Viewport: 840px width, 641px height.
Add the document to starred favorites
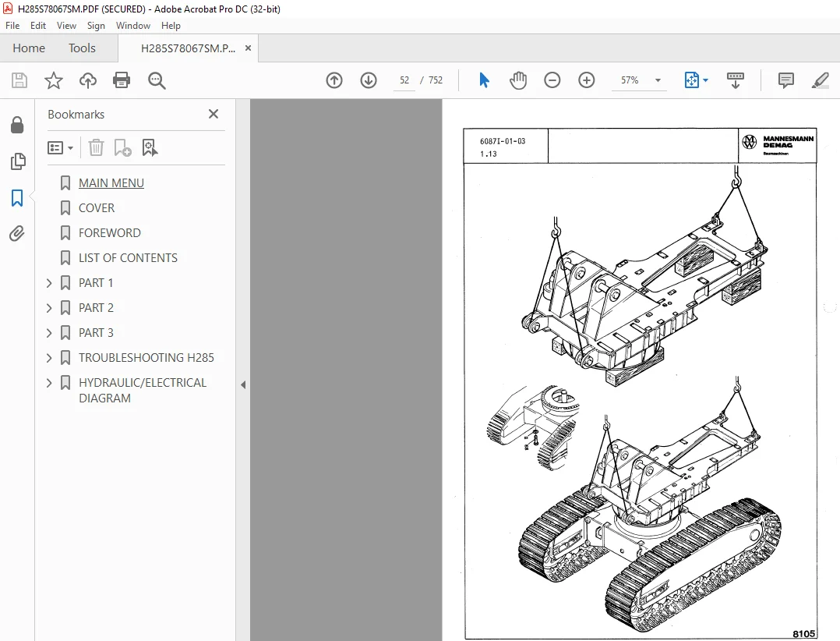click(54, 80)
